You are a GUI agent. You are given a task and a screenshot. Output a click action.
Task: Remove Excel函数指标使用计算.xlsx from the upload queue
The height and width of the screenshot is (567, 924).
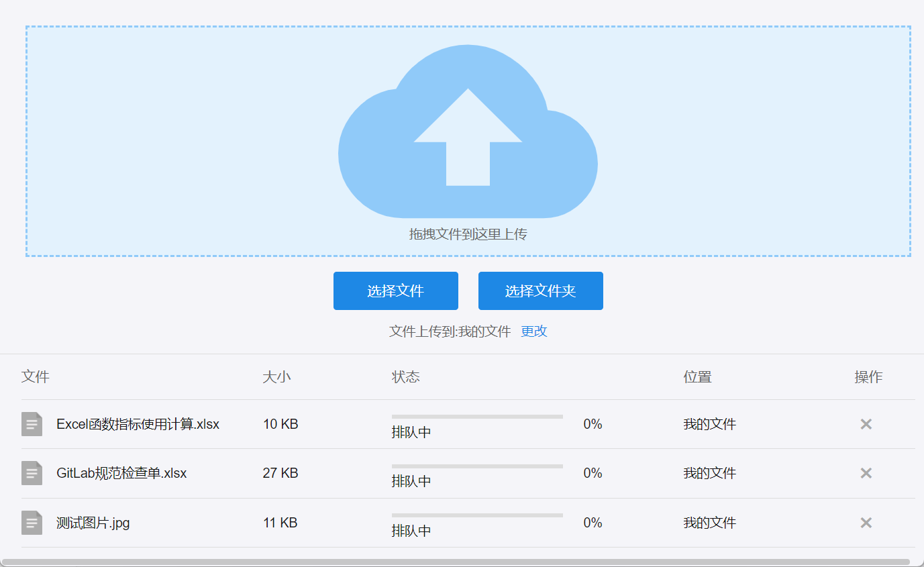(866, 424)
